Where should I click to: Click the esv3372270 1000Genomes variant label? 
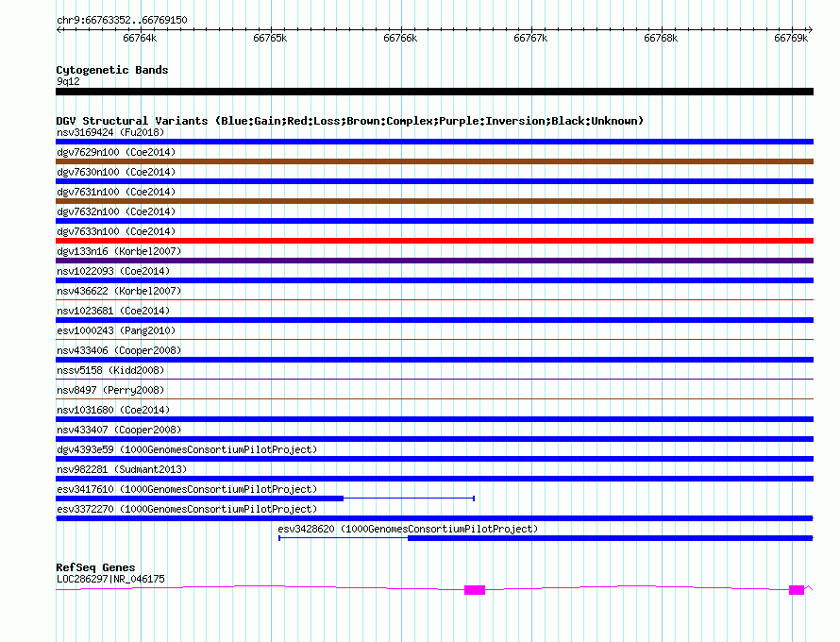(187, 509)
